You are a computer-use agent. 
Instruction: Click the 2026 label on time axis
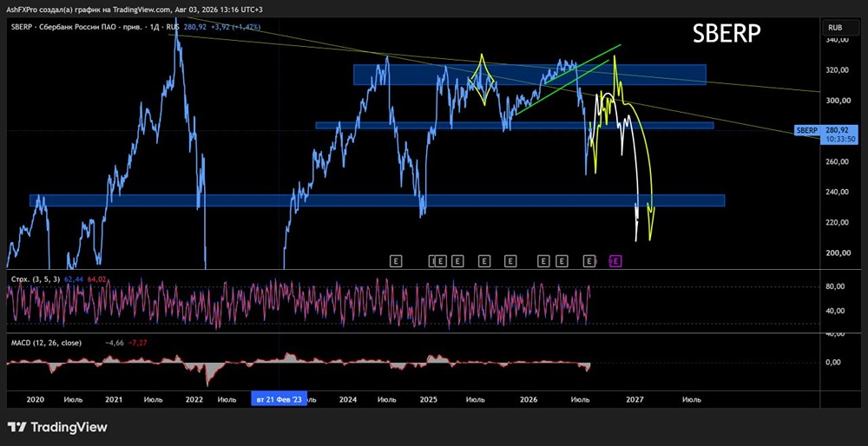(x=529, y=399)
